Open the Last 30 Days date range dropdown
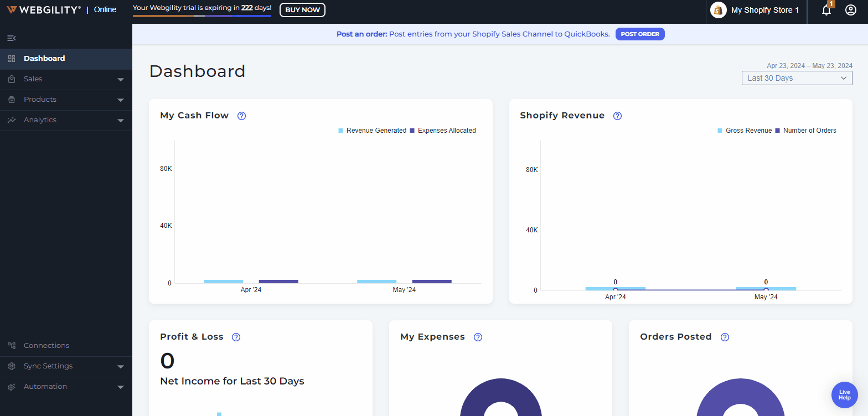Image resolution: width=868 pixels, height=416 pixels. [797, 78]
